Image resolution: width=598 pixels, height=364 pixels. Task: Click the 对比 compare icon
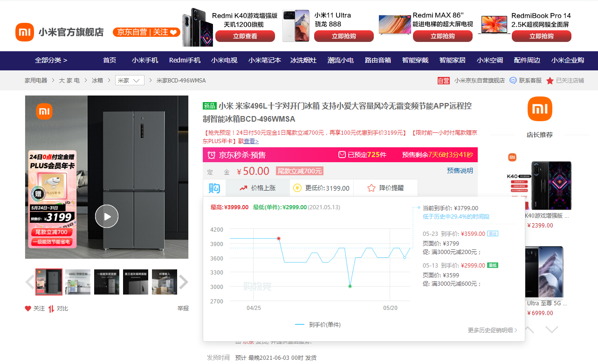[x=51, y=309]
